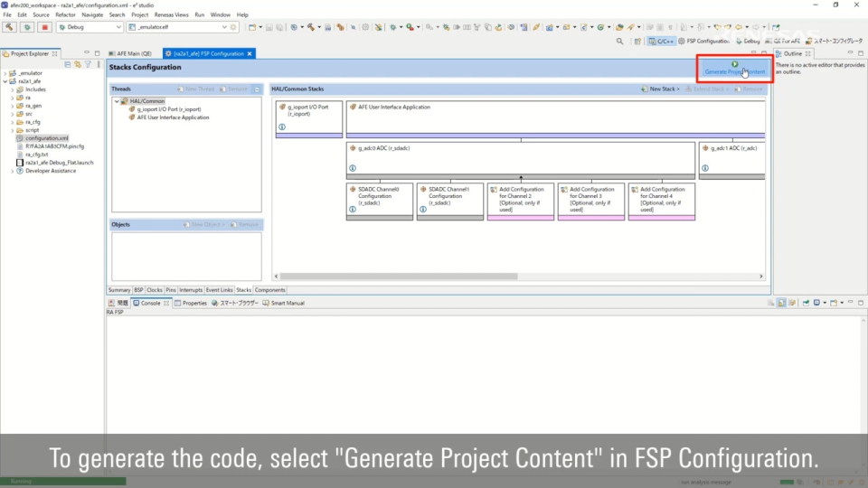
Task: Click the search magnifier icon in toolbar
Action: [619, 41]
